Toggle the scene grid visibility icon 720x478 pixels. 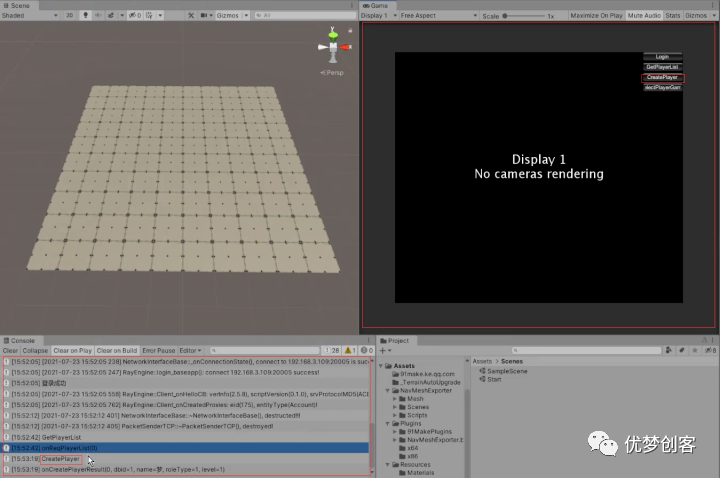click(x=149, y=15)
